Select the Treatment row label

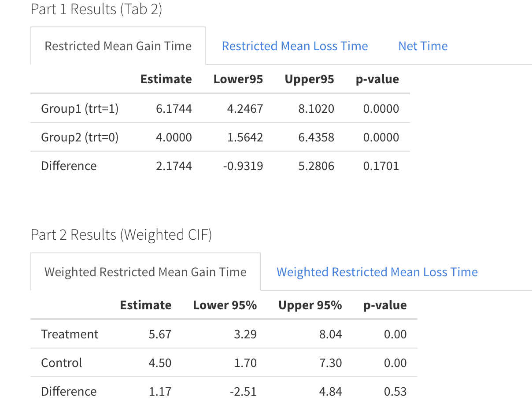[70, 334]
